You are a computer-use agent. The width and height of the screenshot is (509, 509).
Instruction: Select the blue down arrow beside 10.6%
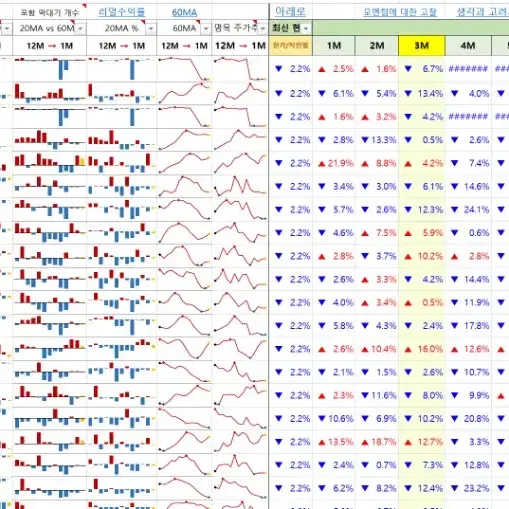click(322, 419)
